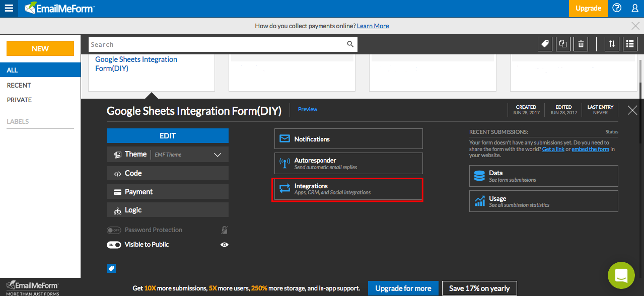Screen dimensions: 644x296
Task: Select RECENT in the left sidebar
Action: pyautogui.click(x=19, y=86)
